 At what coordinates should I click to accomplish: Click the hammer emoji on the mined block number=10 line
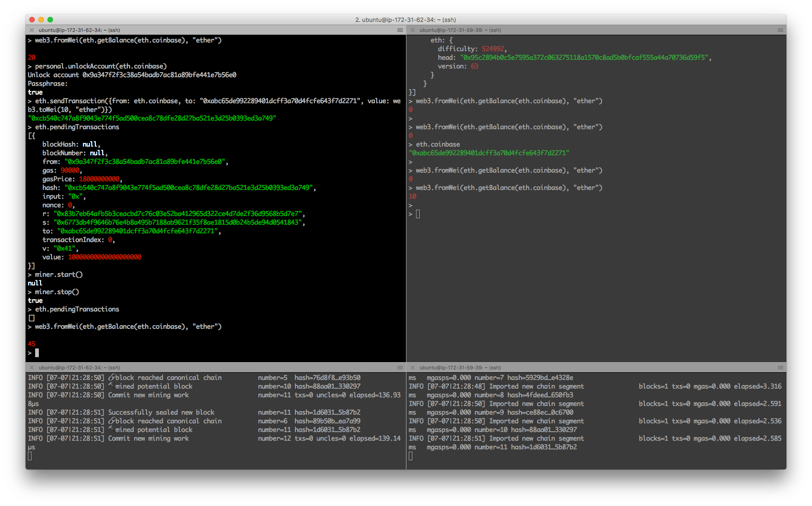point(111,386)
